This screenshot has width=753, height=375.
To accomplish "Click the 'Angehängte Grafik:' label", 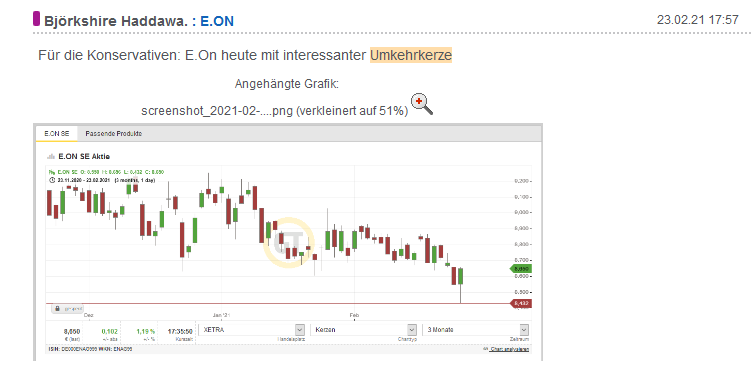I will [x=287, y=84].
